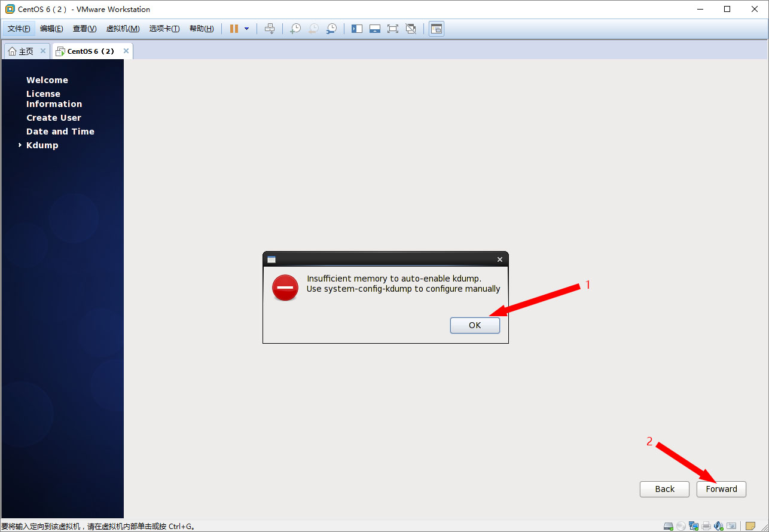Toggle Unity mode icon

pyautogui.click(x=411, y=29)
